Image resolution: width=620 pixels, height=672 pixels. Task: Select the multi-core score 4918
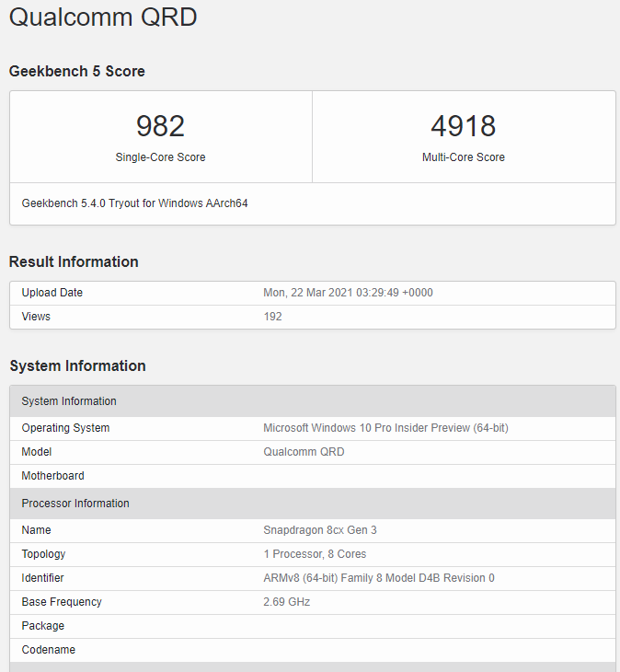pos(464,126)
